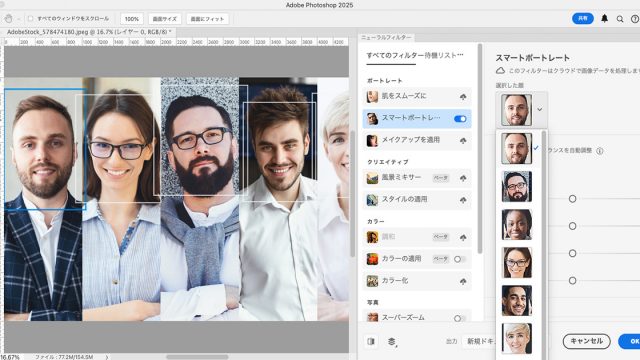
Task: Select the dark-haired woman face thumbnail in list
Action: 517,224
